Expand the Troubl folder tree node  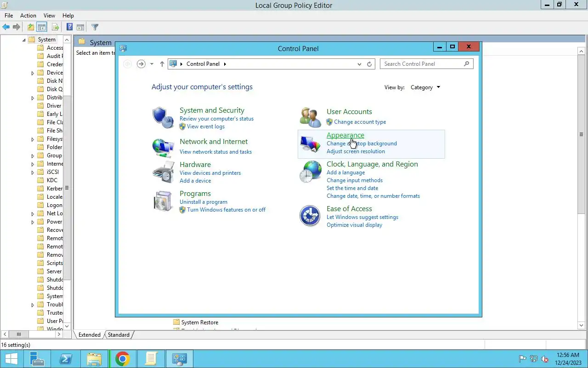click(x=33, y=305)
